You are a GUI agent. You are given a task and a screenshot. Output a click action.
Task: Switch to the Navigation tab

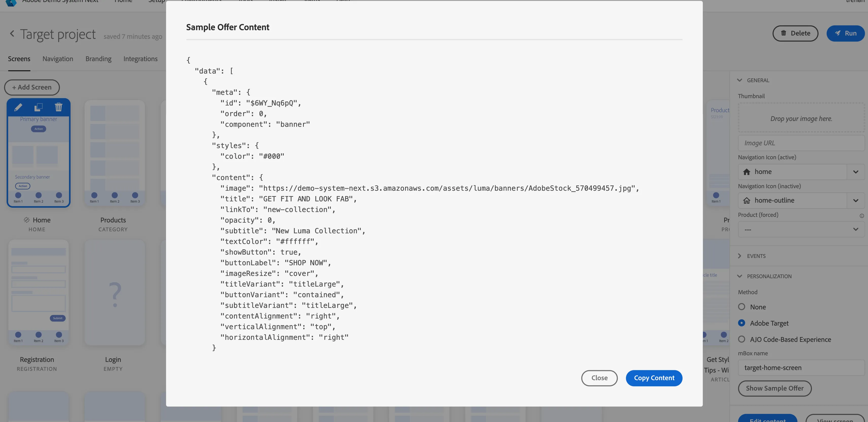58,59
